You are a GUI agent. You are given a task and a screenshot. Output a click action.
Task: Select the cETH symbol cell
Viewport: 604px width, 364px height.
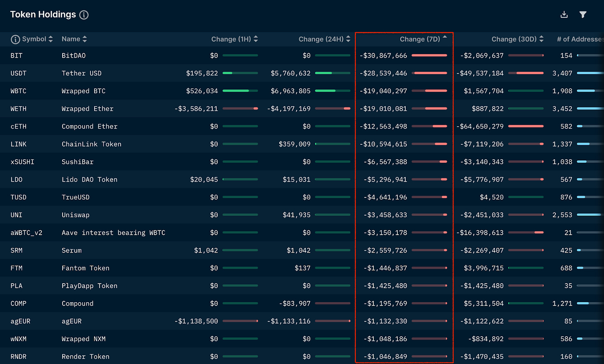click(18, 126)
